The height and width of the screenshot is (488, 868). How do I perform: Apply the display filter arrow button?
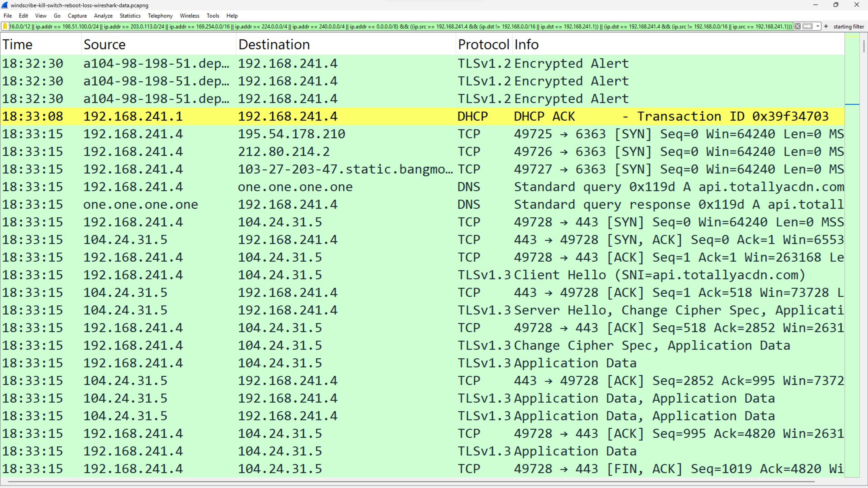coord(808,26)
